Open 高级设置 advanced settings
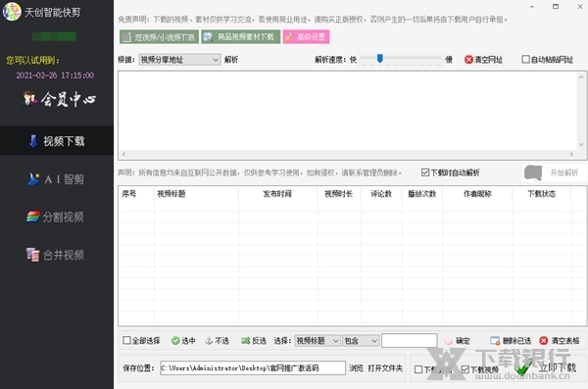The width and height of the screenshot is (588, 389). pyautogui.click(x=306, y=37)
